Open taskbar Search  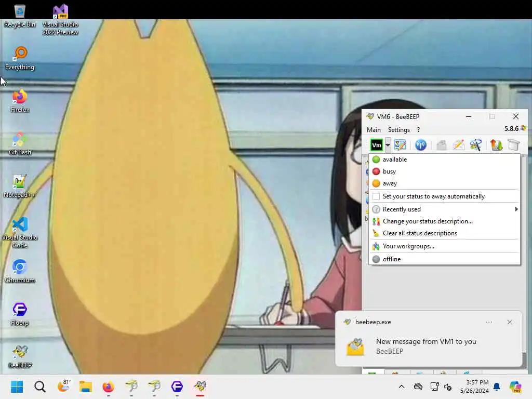tap(39, 387)
